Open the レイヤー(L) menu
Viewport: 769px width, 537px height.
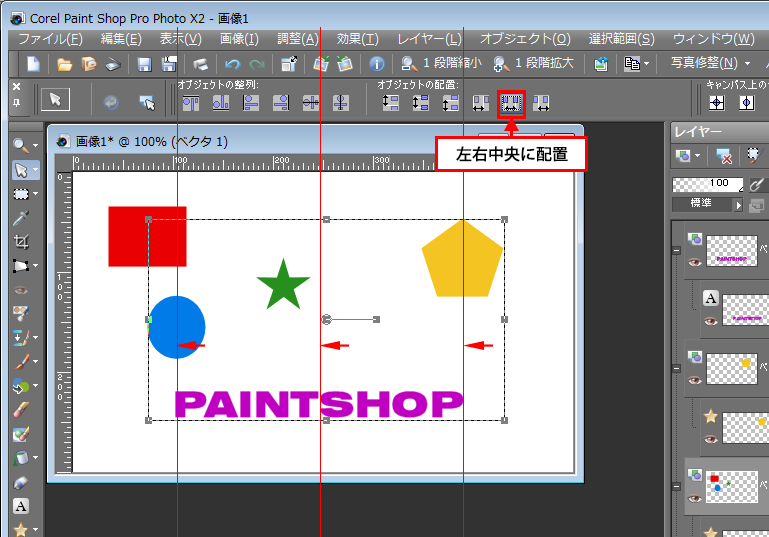430,39
